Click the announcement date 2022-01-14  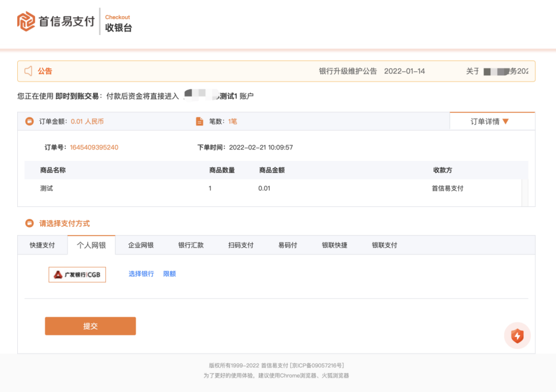pyautogui.click(x=405, y=71)
